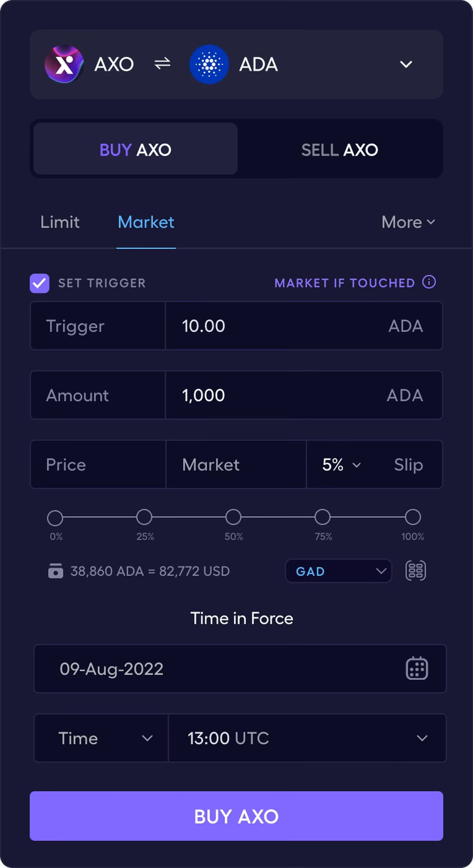Select the Buy AXO side toggle

coord(136,150)
